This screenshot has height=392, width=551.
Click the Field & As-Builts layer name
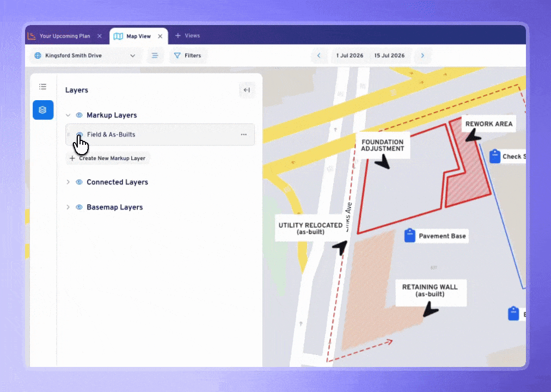[x=111, y=134]
